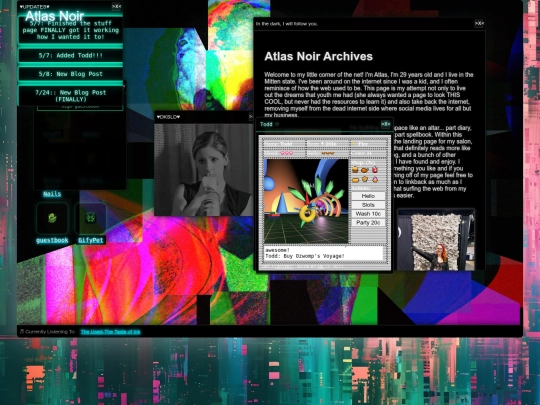The height and width of the screenshot is (405, 540).
Task: Click the Party 20c button
Action: tap(368, 223)
